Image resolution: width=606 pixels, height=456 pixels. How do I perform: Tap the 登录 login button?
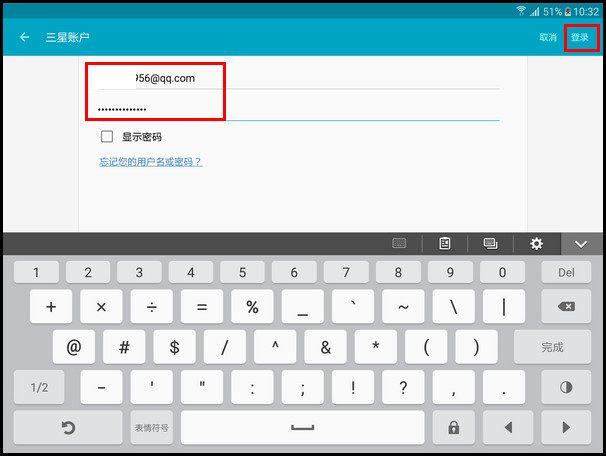coord(580,37)
